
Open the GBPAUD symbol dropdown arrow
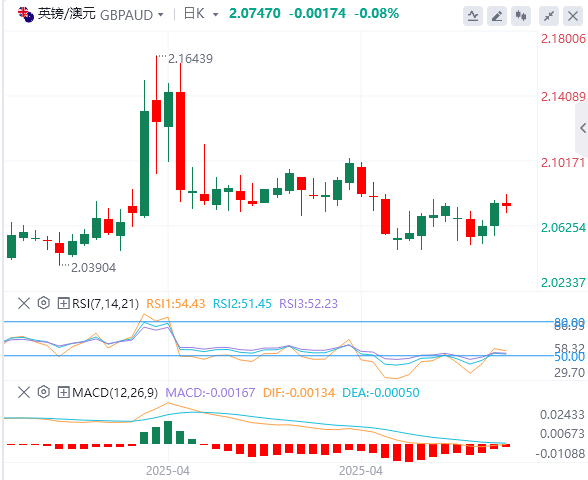pyautogui.click(x=161, y=15)
